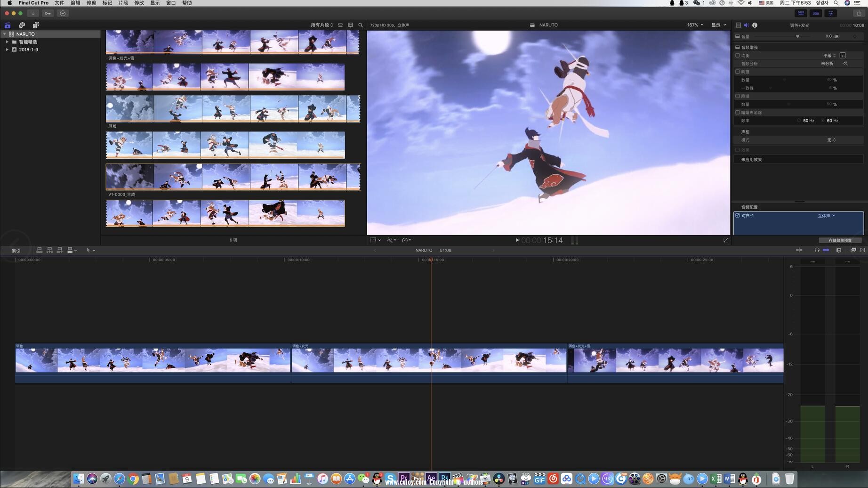Open the equalizer graph icon
Viewport: 868px width, 488px height.
(843, 56)
